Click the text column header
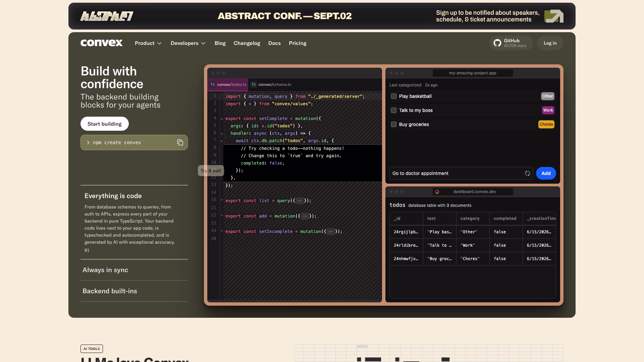This screenshot has height=362, width=644. [440, 219]
